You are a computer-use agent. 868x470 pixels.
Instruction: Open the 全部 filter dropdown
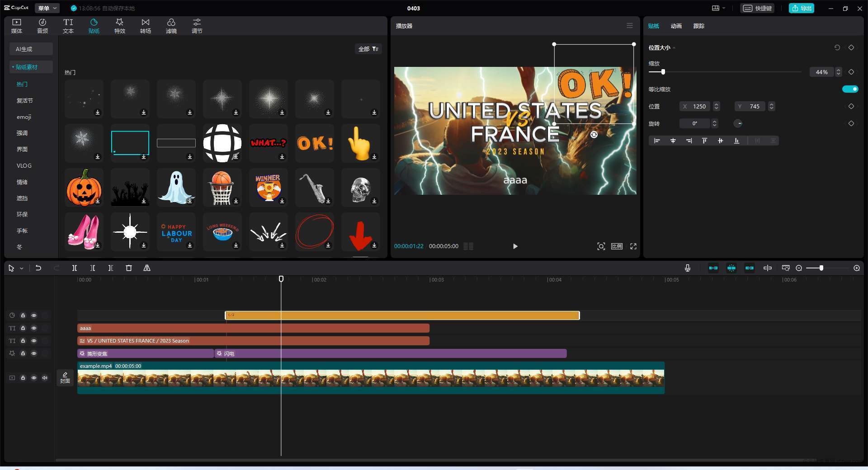click(368, 49)
